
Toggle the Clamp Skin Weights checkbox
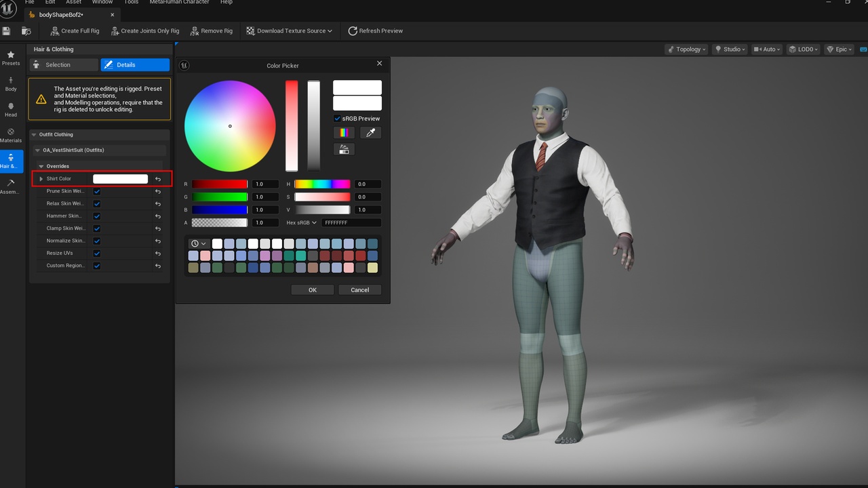(x=97, y=228)
